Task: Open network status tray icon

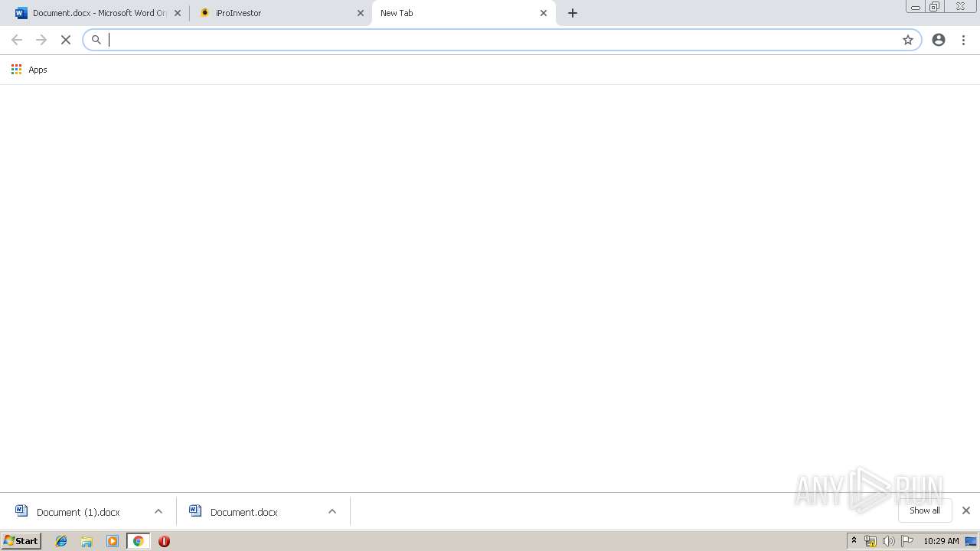Action: (x=871, y=541)
